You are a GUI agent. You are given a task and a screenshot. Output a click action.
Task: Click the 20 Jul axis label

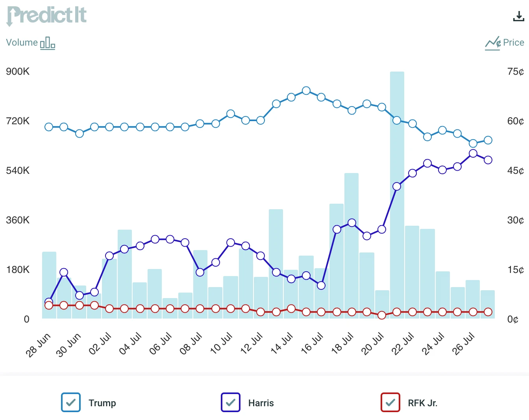(373, 343)
